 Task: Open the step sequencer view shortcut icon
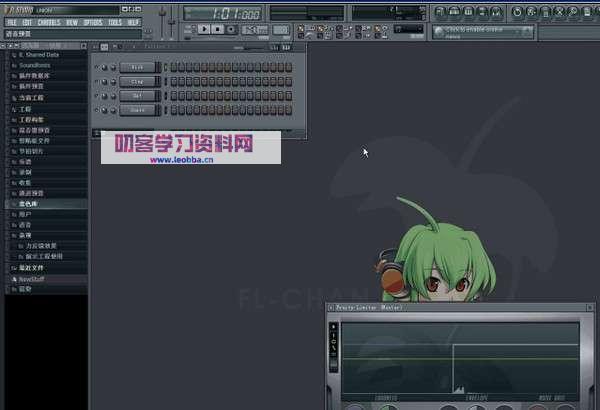click(x=454, y=12)
